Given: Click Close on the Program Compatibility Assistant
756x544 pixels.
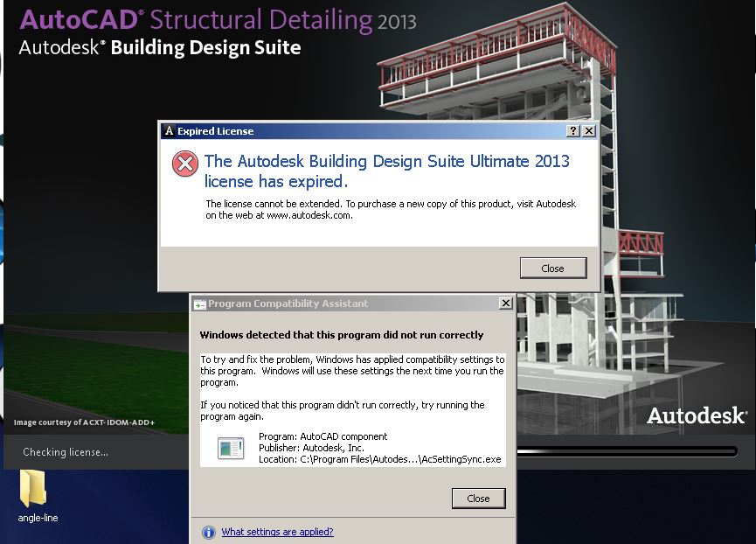Looking at the screenshot, I should [x=478, y=499].
